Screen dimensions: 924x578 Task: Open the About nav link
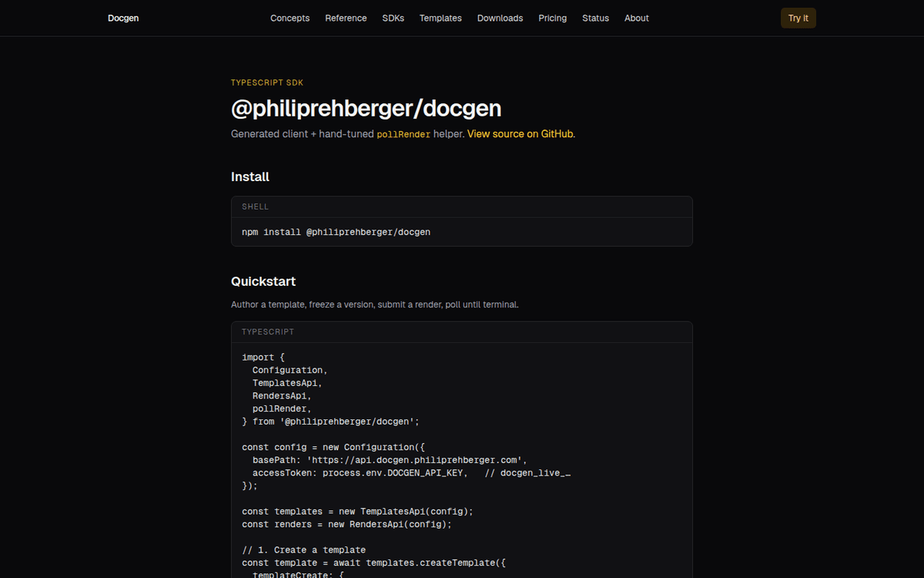click(x=637, y=18)
